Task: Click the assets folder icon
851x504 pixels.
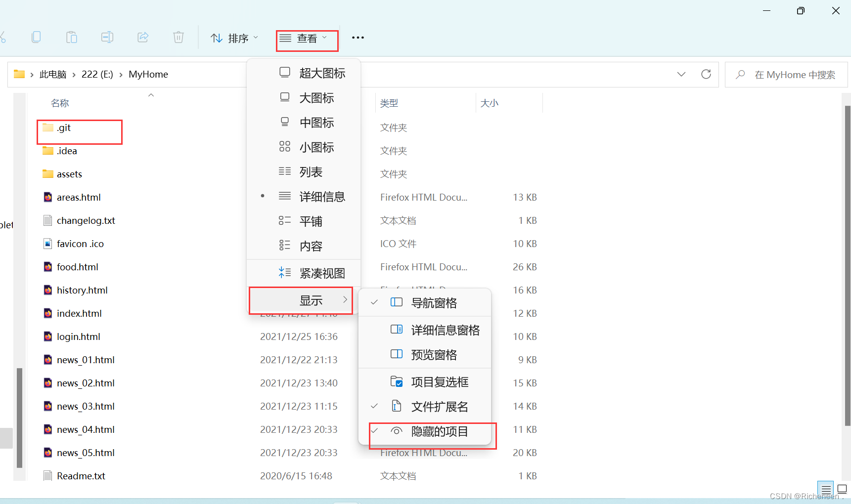Action: pos(48,174)
